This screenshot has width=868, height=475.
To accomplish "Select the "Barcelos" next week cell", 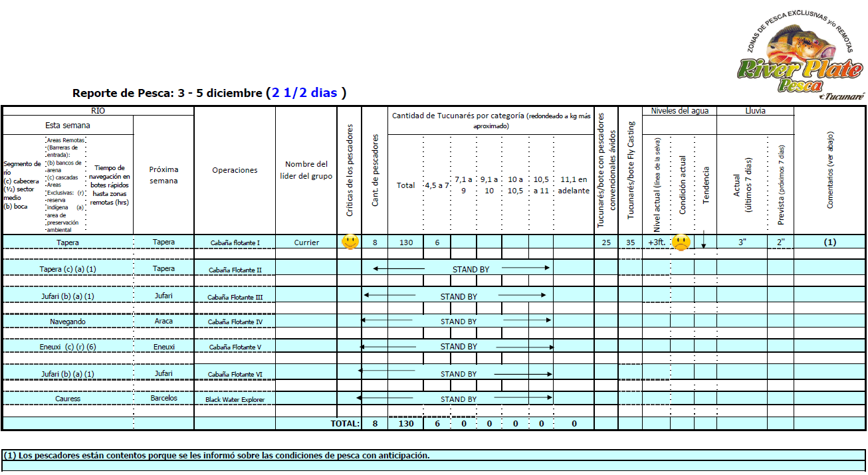I will [163, 399].
